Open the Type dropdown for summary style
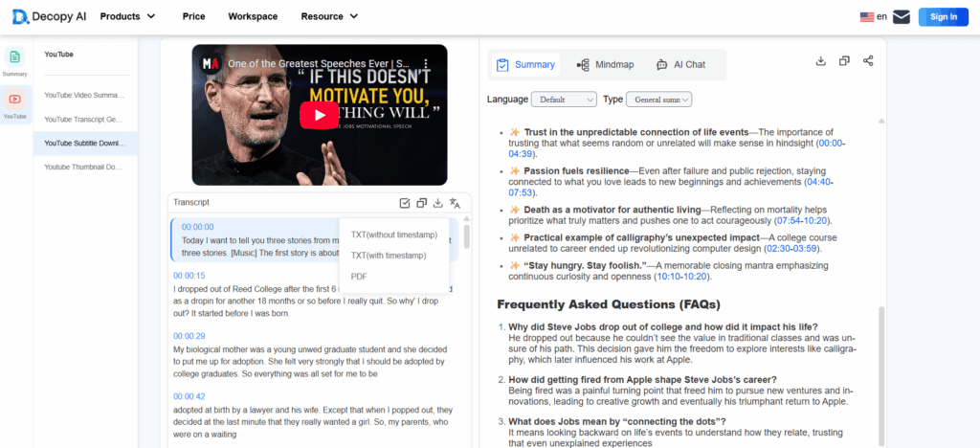The width and height of the screenshot is (980, 448). coord(659,100)
